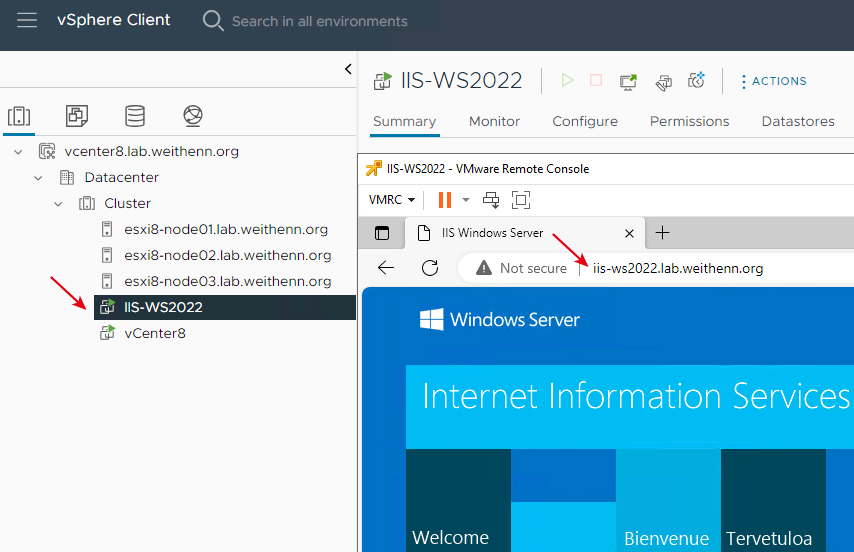Open the Datastores tab
854x552 pixels.
(798, 121)
